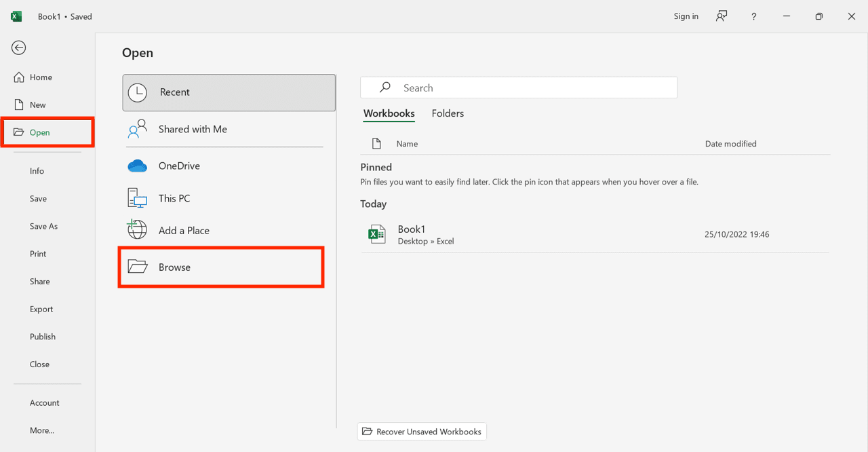
Task: Click the Open folder icon in sidebar
Action: 19,132
